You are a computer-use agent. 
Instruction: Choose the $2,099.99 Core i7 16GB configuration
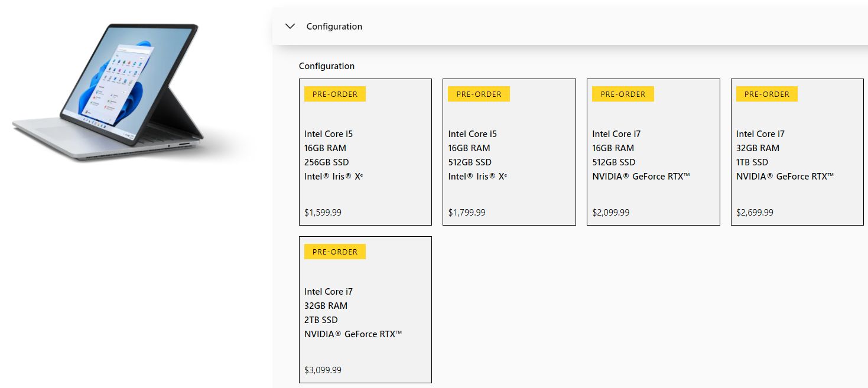coord(654,152)
